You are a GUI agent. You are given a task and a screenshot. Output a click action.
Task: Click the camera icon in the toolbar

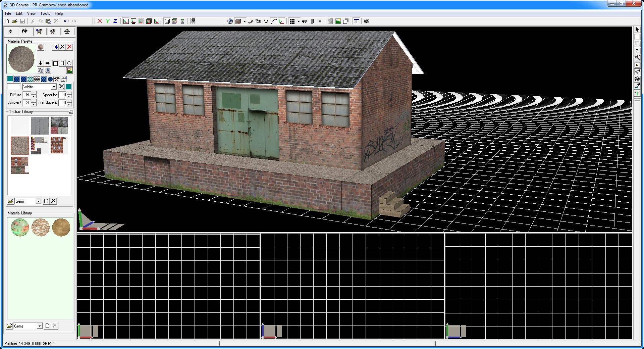pyautogui.click(x=367, y=21)
